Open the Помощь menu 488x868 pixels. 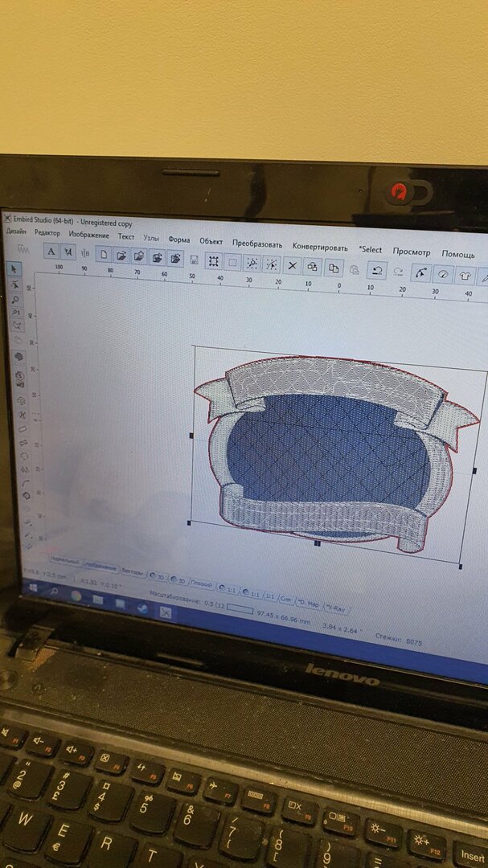pyautogui.click(x=458, y=255)
